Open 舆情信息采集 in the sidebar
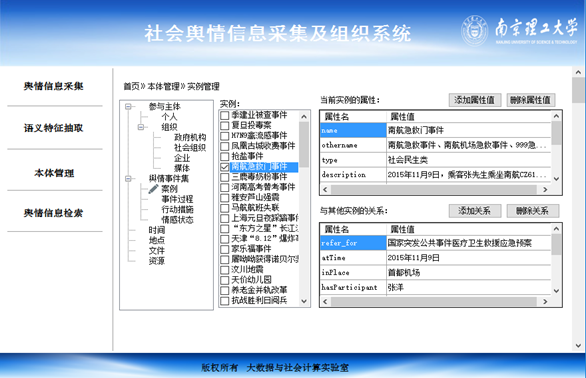Screen dimensions: 586x378 (53, 86)
